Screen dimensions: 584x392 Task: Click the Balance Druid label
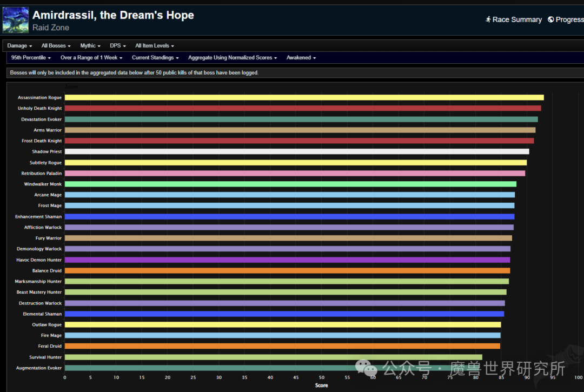pos(47,271)
